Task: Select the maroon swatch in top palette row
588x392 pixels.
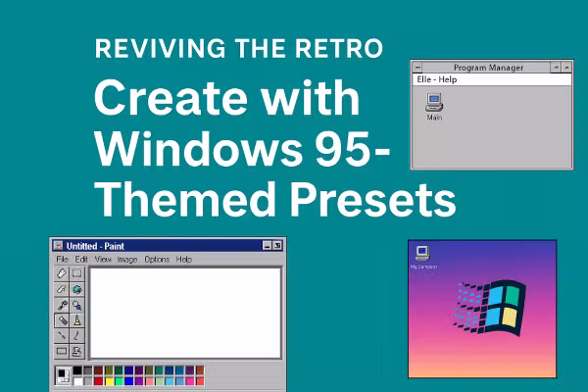Action: (x=98, y=370)
